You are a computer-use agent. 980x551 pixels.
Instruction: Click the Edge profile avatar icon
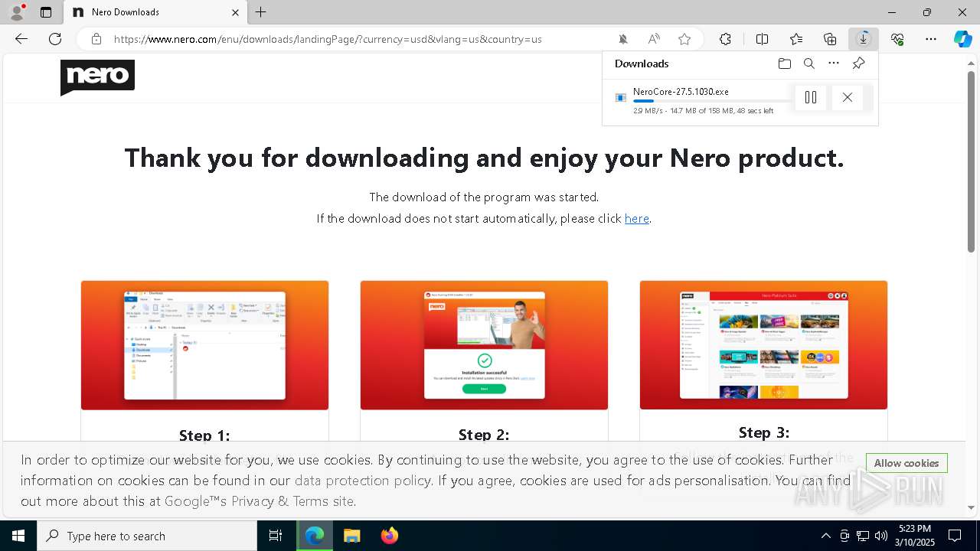tap(17, 12)
